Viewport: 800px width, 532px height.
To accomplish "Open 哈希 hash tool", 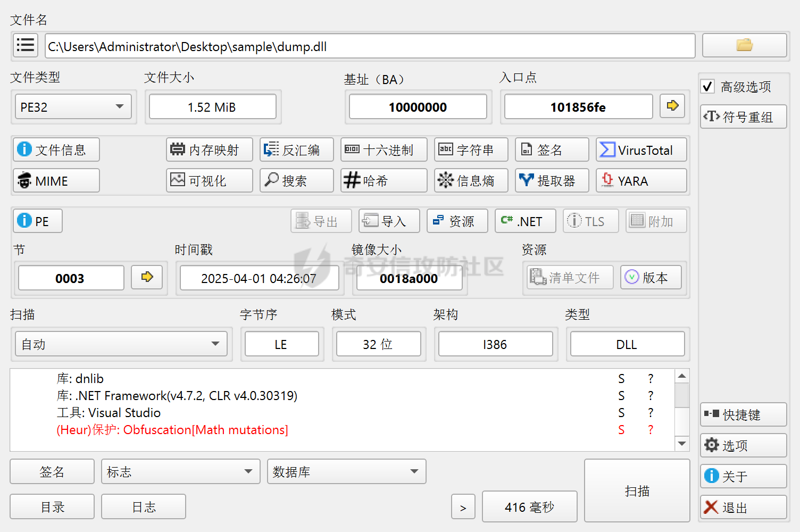I will pyautogui.click(x=384, y=180).
